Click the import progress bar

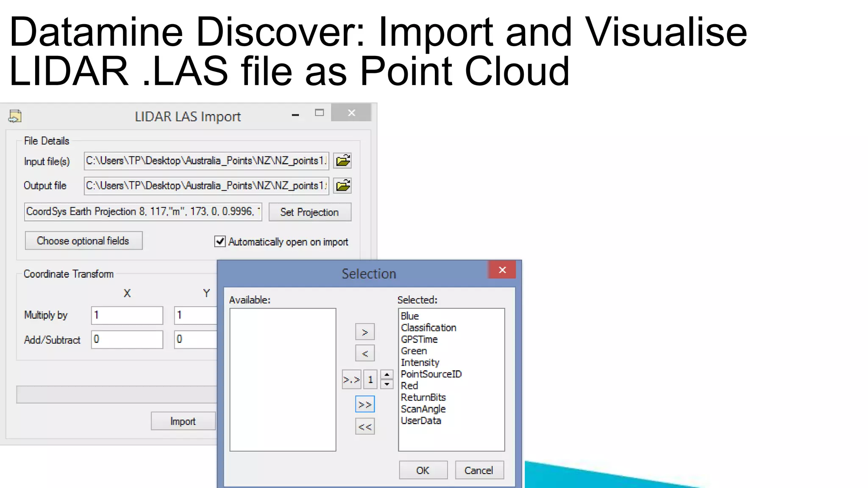116,394
